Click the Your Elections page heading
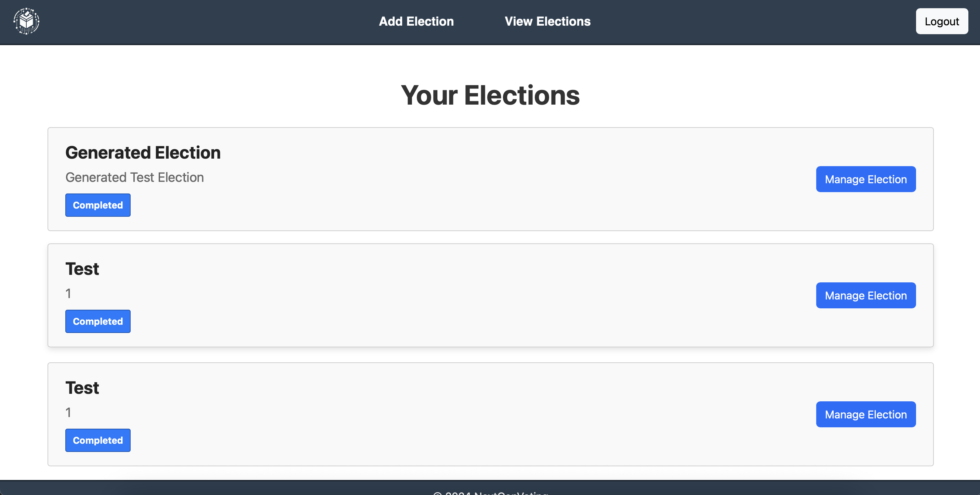980x495 pixels. [490, 95]
